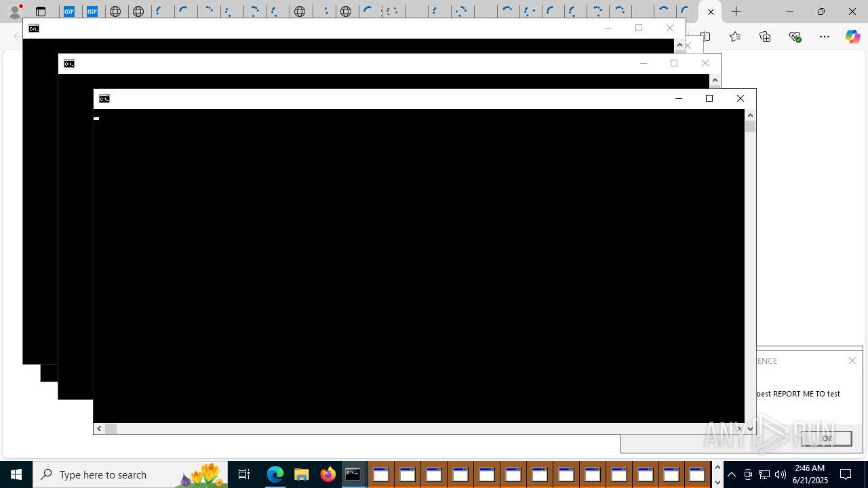Image resolution: width=868 pixels, height=488 pixels.
Task: Focus the 'Type here to search' box
Action: pyautogui.click(x=130, y=474)
